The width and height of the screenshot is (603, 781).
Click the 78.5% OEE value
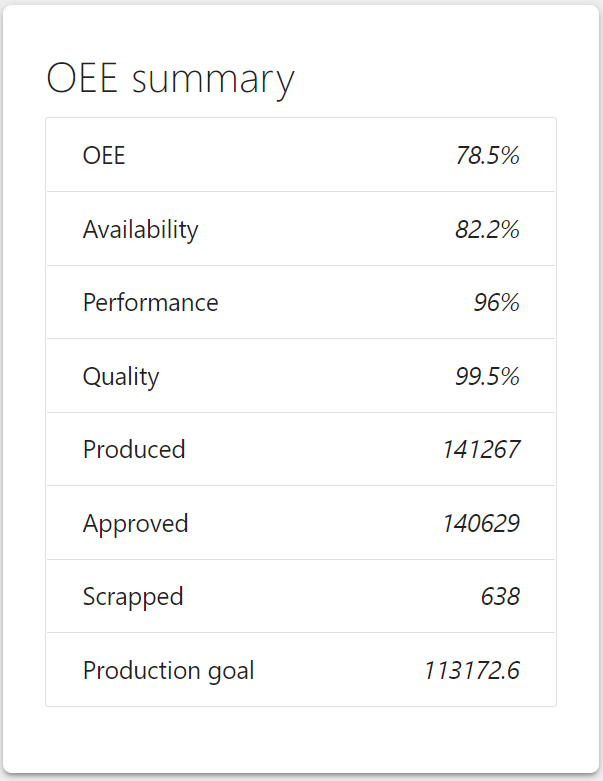(x=487, y=155)
